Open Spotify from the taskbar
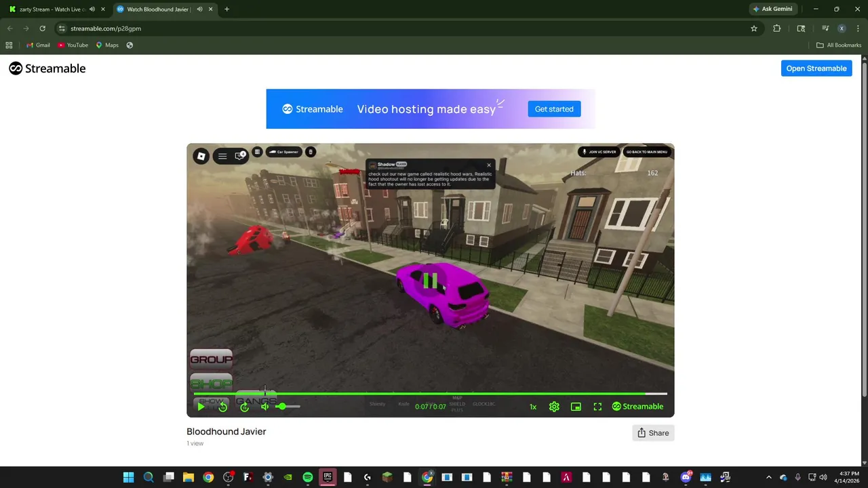 click(x=308, y=477)
